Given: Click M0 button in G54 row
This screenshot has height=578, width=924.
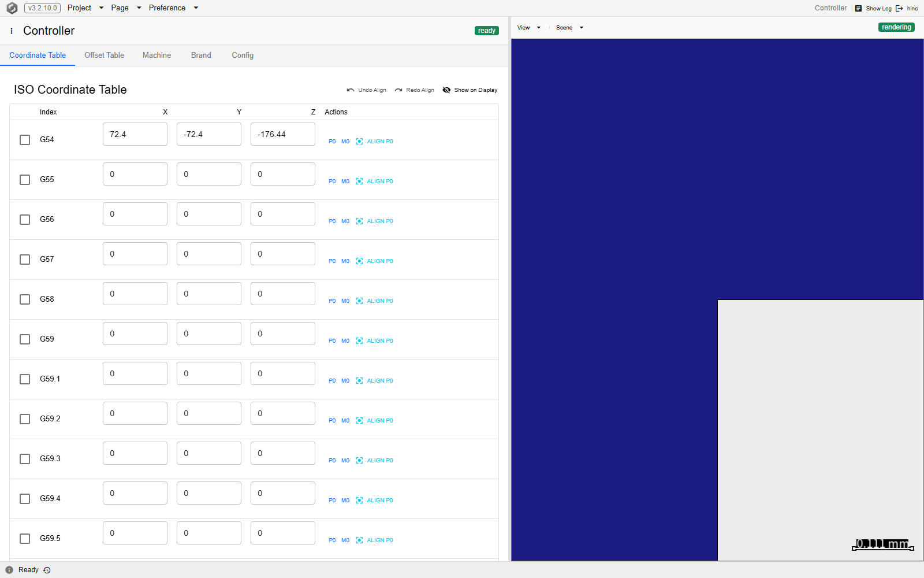Looking at the screenshot, I should tap(345, 142).
